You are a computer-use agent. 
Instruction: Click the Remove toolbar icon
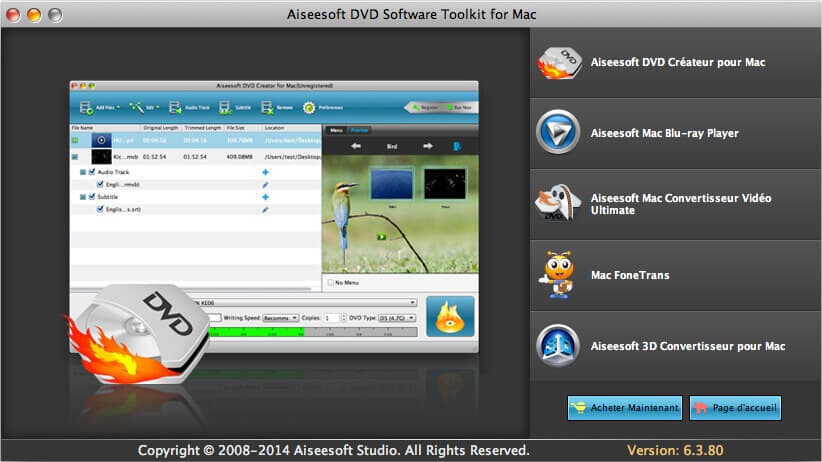click(267, 108)
